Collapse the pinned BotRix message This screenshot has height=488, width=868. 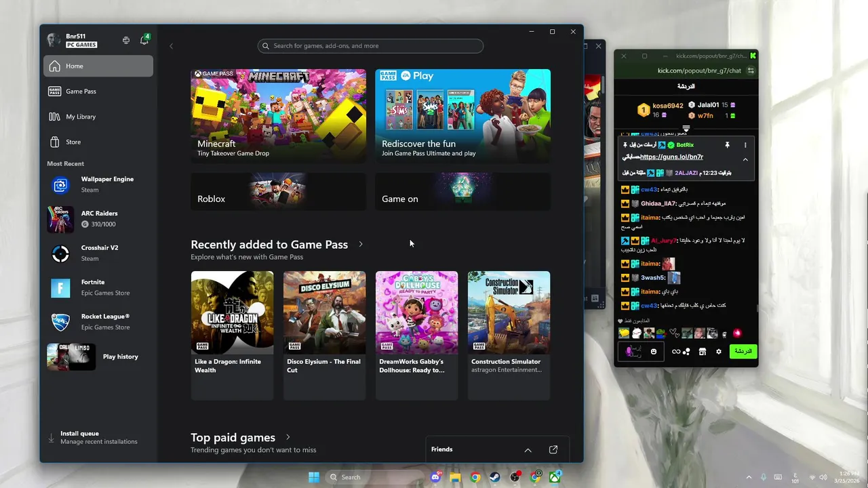tap(745, 159)
